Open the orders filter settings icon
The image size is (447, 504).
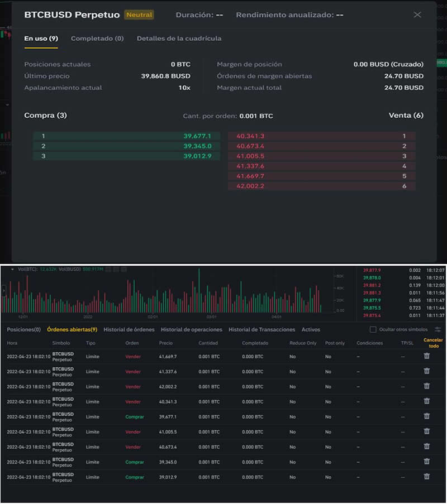(x=438, y=329)
